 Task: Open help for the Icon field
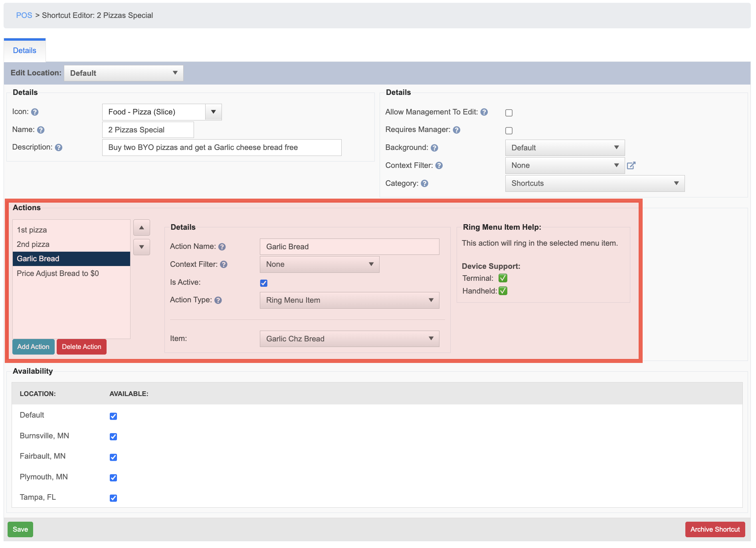(35, 112)
